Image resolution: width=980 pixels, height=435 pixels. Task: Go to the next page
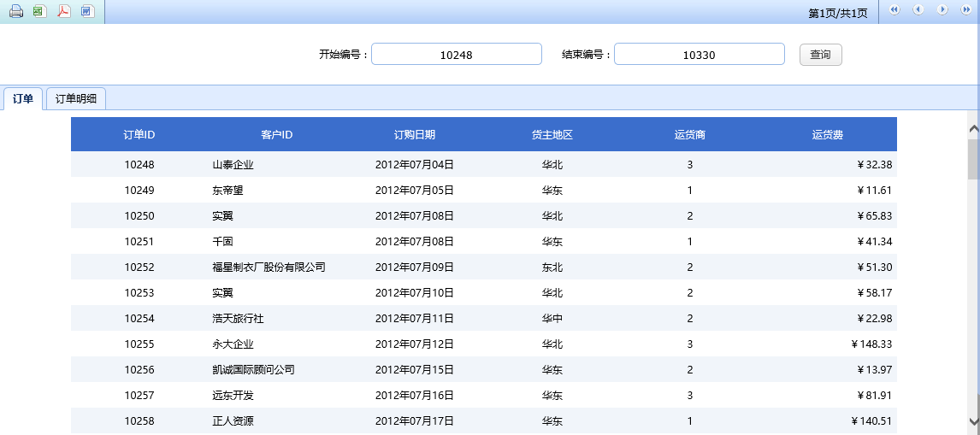(942, 10)
